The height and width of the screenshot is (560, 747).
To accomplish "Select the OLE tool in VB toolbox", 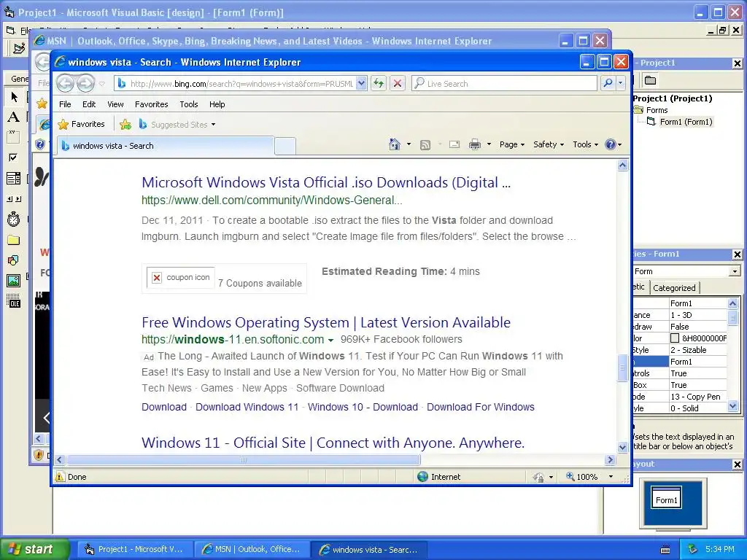I will 14,301.
